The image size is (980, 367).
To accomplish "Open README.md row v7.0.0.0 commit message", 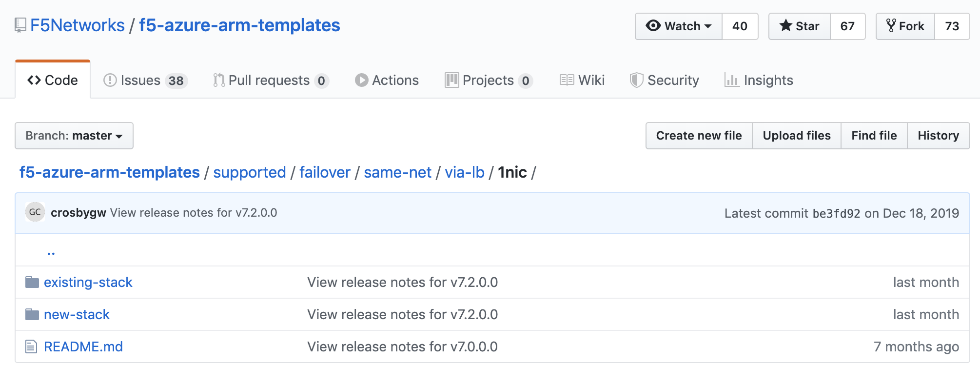I will pyautogui.click(x=403, y=347).
